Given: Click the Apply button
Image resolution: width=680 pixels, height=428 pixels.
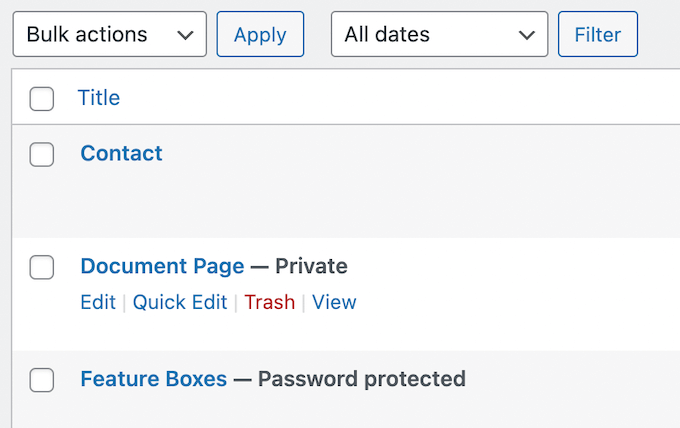Looking at the screenshot, I should pyautogui.click(x=260, y=34).
